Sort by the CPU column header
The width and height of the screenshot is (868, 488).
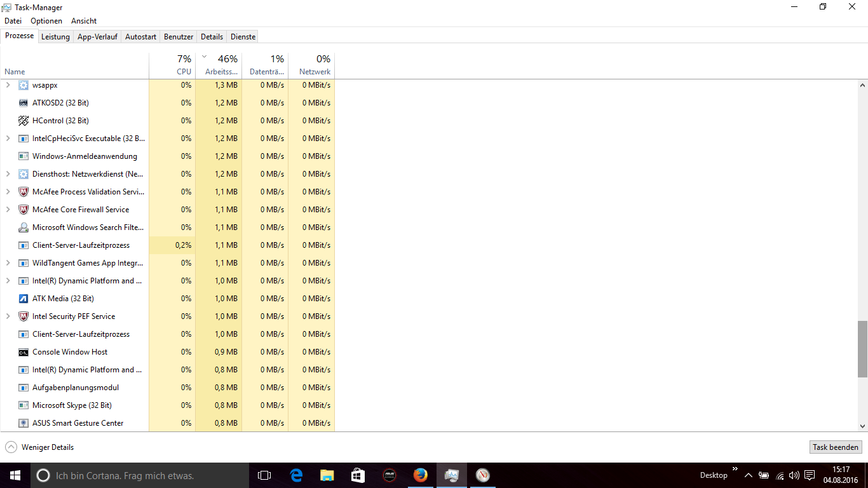(172, 65)
